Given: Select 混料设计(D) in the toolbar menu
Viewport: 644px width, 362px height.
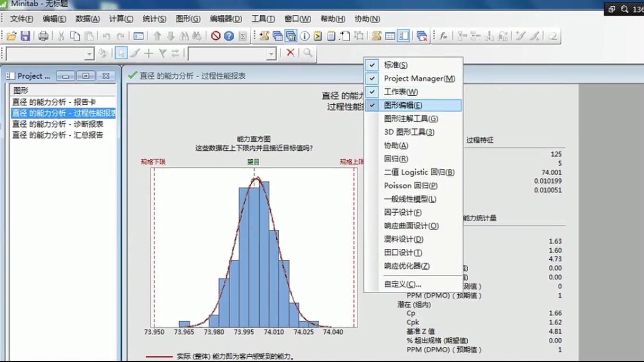Looking at the screenshot, I should (x=413, y=239).
